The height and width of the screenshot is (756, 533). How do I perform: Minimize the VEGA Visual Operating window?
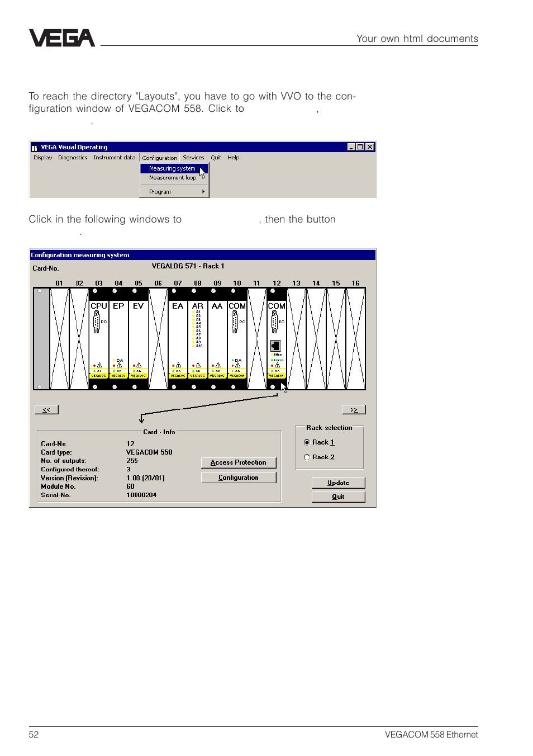(351, 147)
